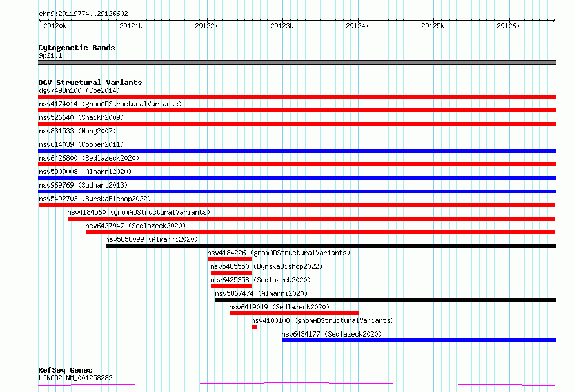Click the RefSeq Genes track title
The width and height of the screenshot is (574, 392).
[x=65, y=370]
